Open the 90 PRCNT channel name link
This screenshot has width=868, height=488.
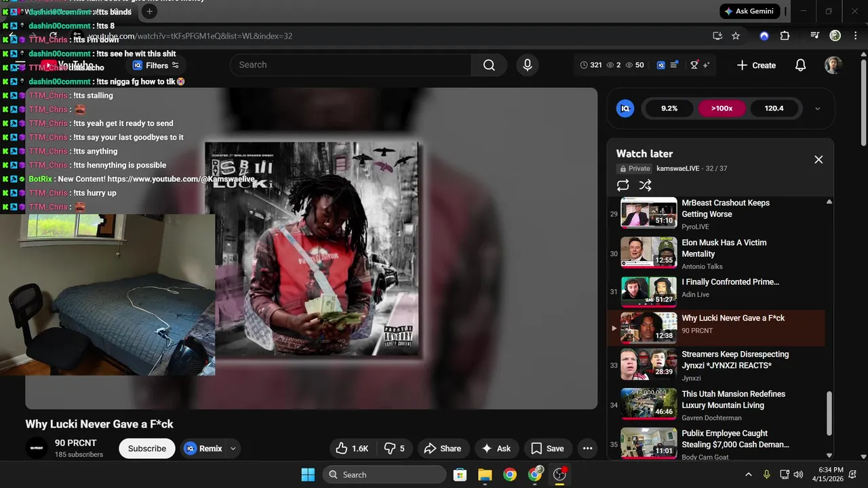[x=76, y=443]
